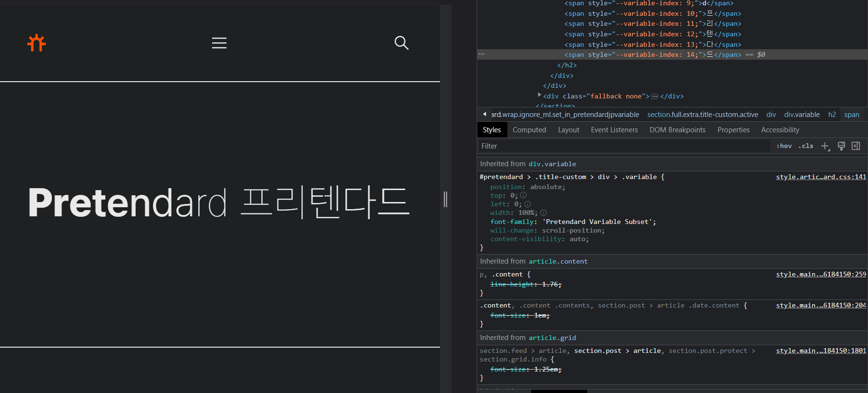The width and height of the screenshot is (868, 393).
Task: Toggle the :hov element state panel
Action: click(784, 146)
